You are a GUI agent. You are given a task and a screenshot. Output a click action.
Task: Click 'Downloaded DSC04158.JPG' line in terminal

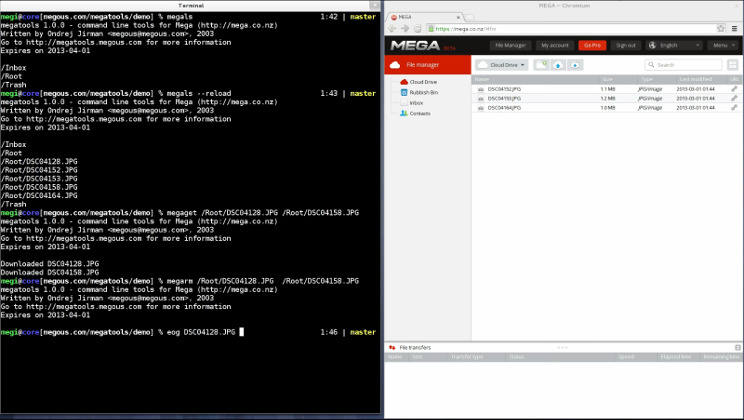point(50,272)
